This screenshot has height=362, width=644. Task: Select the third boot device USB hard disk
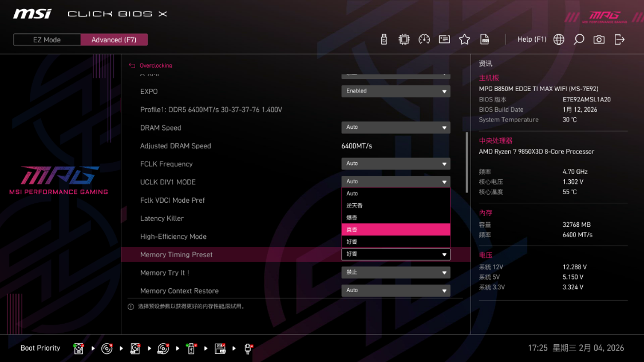135,348
